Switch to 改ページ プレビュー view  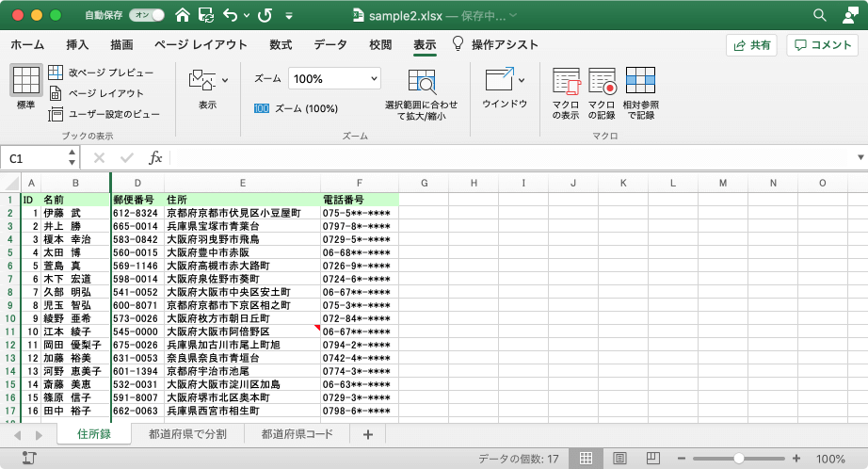pos(102,73)
